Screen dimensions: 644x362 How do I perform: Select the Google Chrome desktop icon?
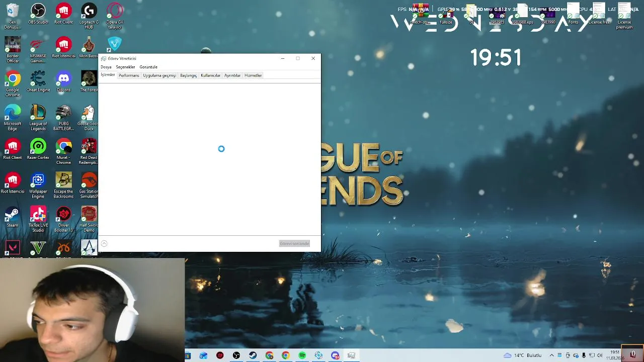pyautogui.click(x=13, y=83)
